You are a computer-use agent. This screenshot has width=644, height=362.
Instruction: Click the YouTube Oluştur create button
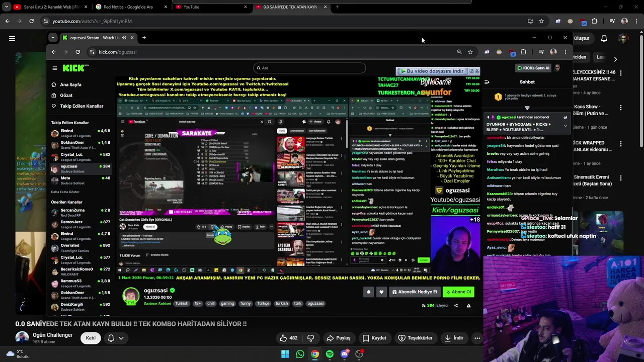click(582, 38)
